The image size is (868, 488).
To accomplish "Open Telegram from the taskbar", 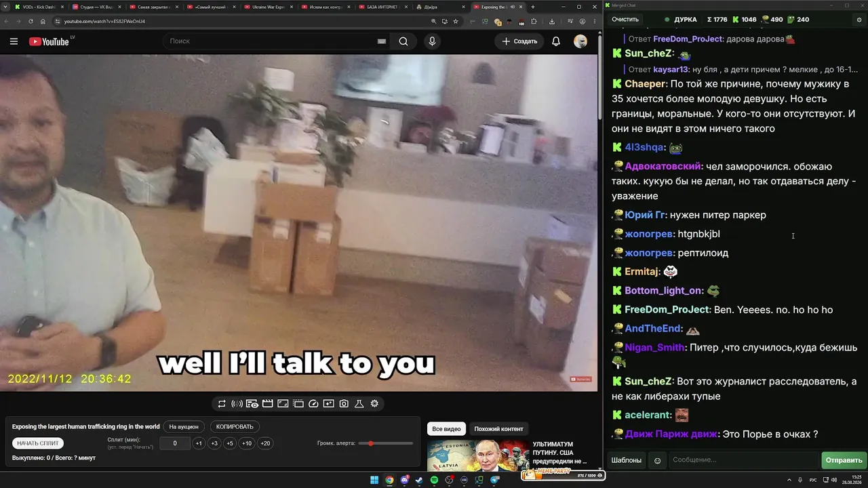I will coord(494,480).
